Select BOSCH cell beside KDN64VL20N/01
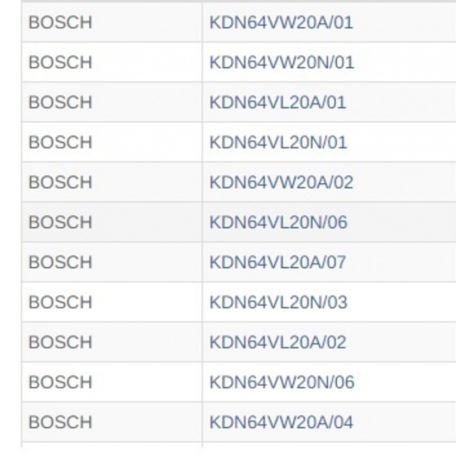This screenshot has height=476, width=476. [x=112, y=142]
